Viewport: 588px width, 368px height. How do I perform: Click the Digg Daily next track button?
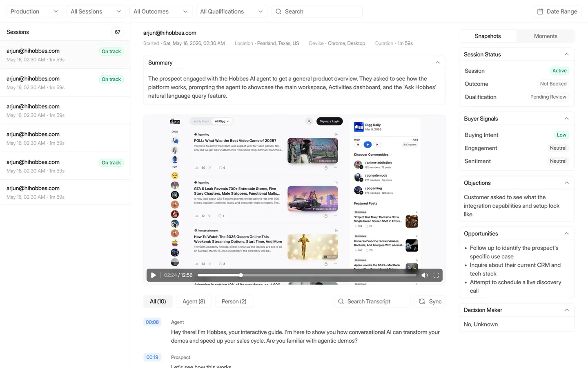(377, 144)
